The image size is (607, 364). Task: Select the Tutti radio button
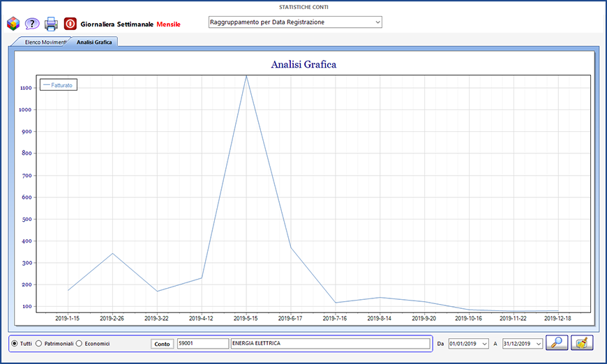click(15, 344)
